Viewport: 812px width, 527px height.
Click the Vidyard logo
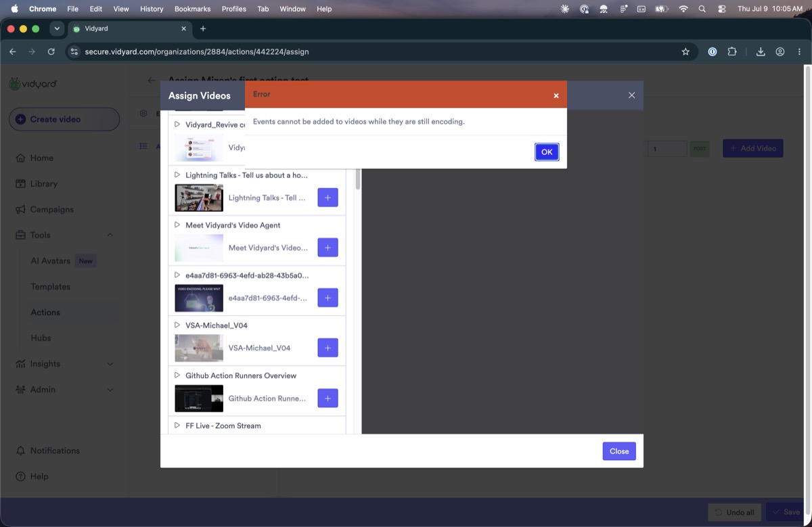coord(32,84)
